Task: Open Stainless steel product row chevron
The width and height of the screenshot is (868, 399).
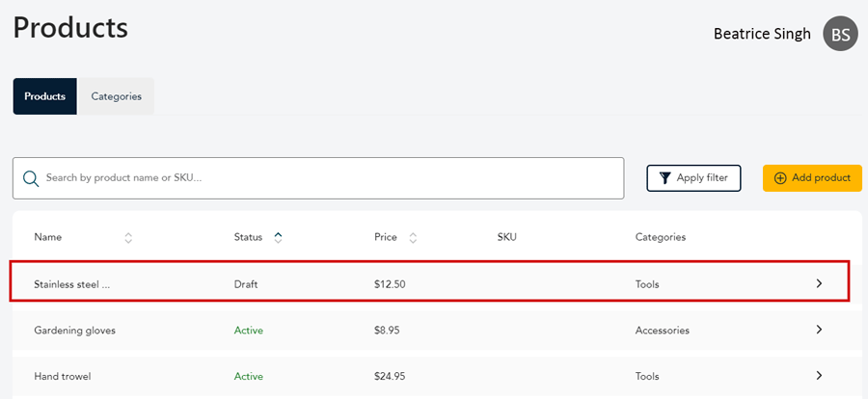Action: click(x=819, y=283)
